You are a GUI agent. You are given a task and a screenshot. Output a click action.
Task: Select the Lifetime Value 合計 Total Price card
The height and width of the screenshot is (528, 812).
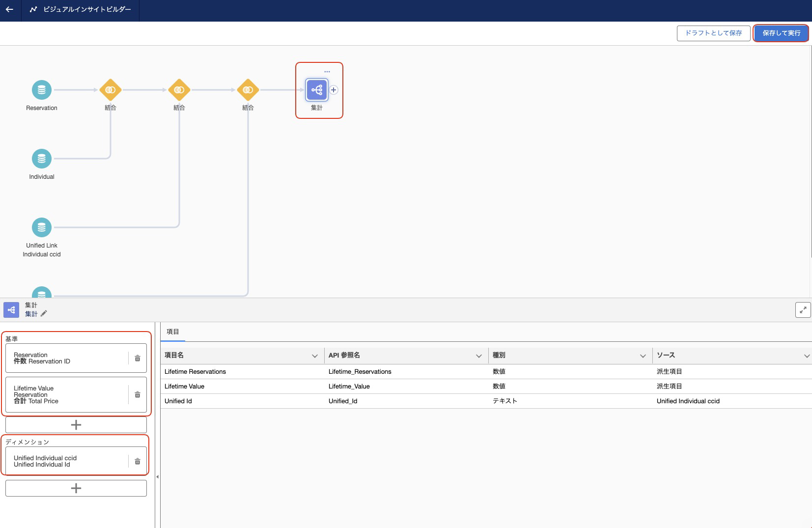coord(76,394)
